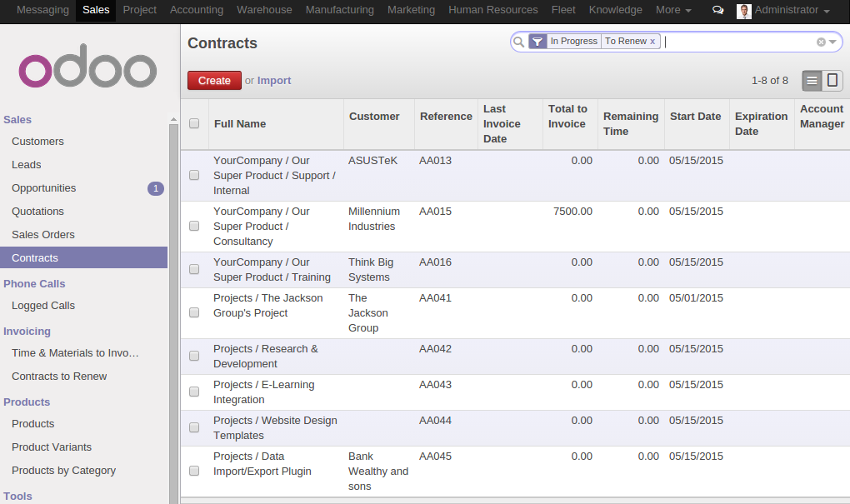The width and height of the screenshot is (850, 504).
Task: Click the 1-8 of 8 pager text
Action: [770, 81]
